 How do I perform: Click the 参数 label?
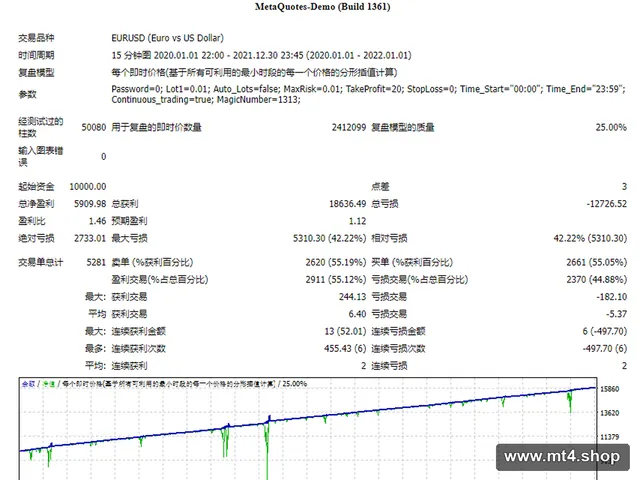[27, 94]
